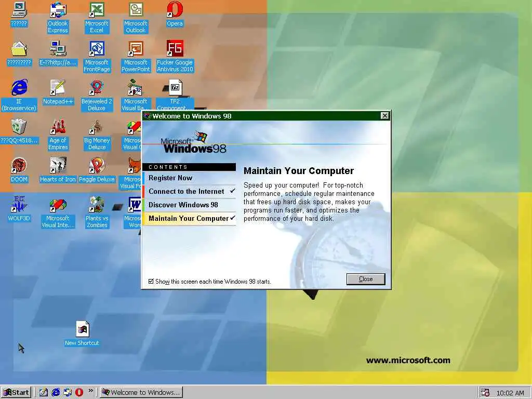Launch Opera from the quick launch bar

point(79,392)
